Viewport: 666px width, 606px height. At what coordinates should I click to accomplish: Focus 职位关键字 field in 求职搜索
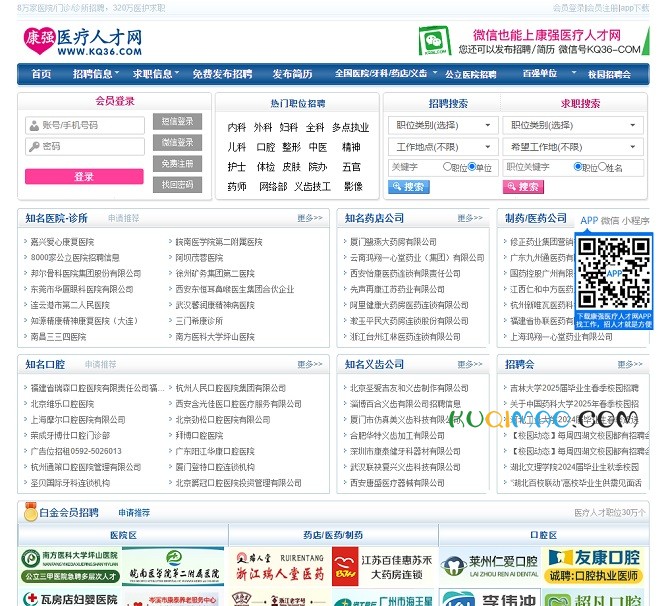coord(537,167)
